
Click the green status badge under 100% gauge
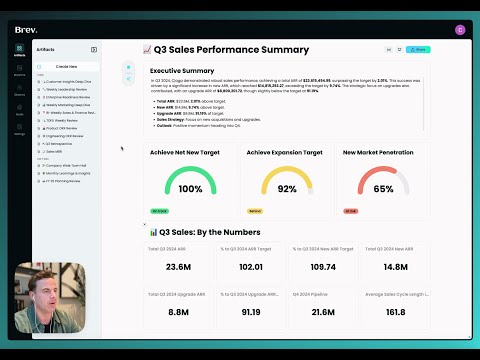(x=160, y=211)
